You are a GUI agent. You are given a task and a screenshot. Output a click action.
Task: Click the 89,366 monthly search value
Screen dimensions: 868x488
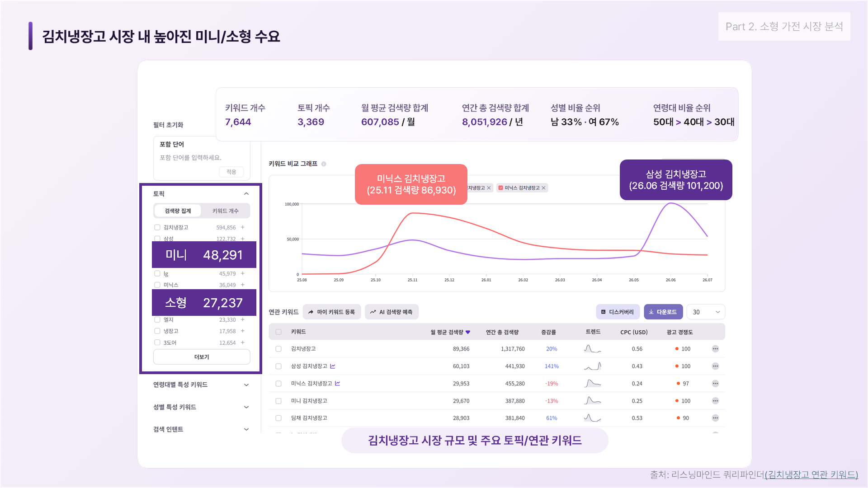(x=461, y=349)
